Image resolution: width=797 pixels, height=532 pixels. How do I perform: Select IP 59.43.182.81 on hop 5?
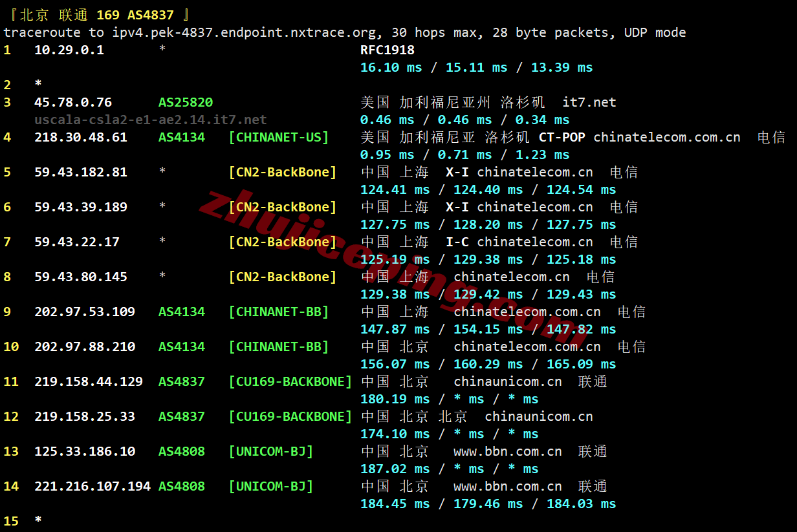81,172
